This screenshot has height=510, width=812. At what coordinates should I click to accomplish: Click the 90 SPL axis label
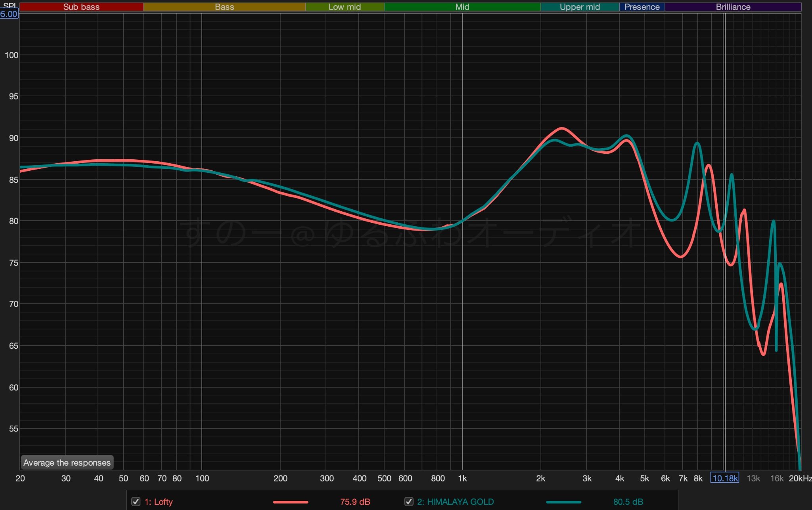click(13, 138)
